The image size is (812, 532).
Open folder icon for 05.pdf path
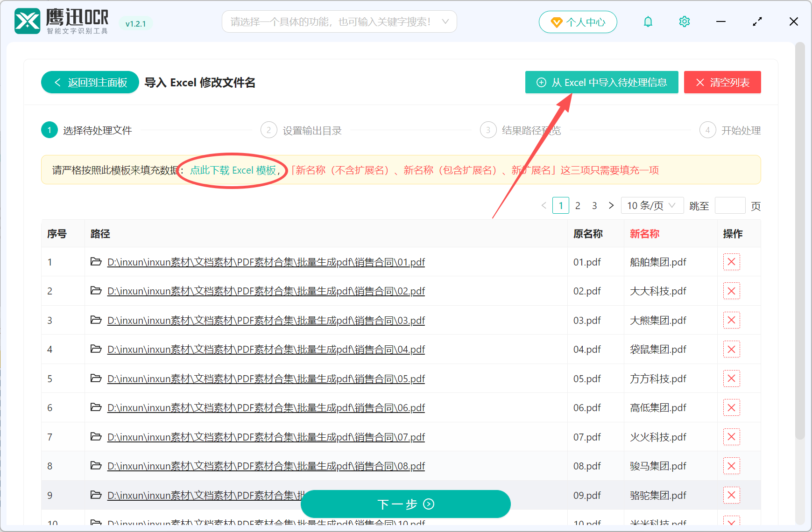point(96,378)
